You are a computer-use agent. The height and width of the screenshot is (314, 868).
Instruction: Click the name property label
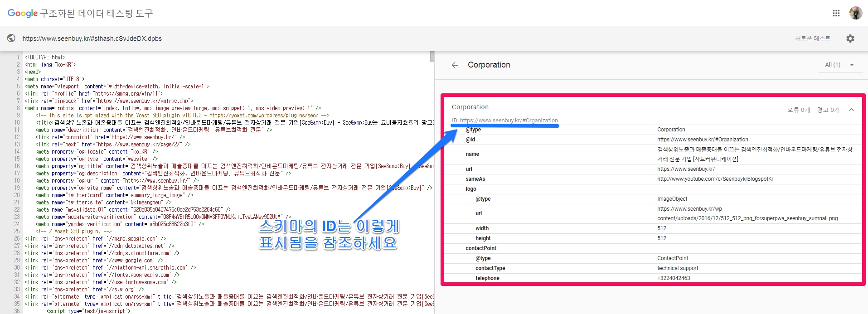[x=472, y=154]
